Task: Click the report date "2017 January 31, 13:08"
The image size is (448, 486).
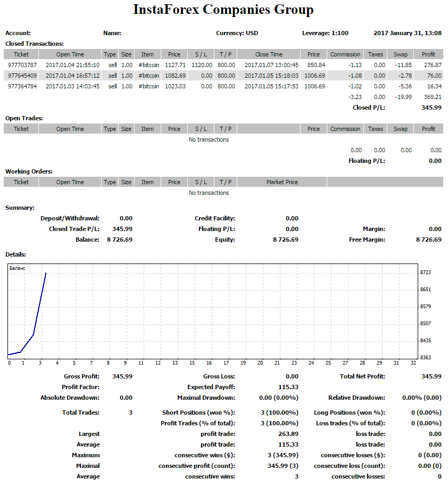Action: pos(408,33)
